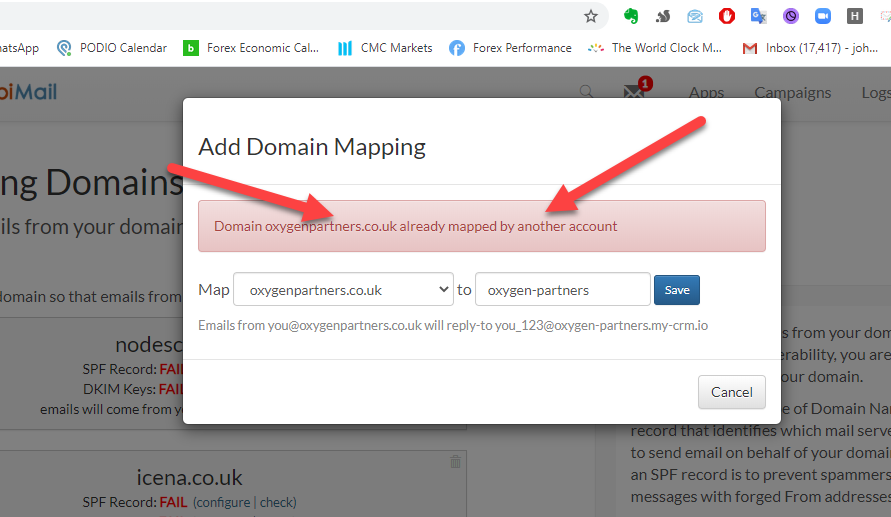Image resolution: width=891 pixels, height=517 pixels.
Task: Open PODIO Calendar bookmark
Action: point(112,48)
